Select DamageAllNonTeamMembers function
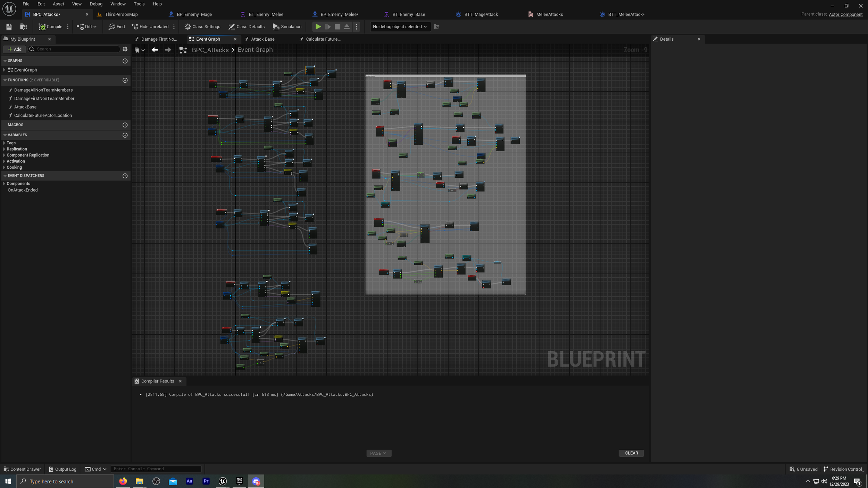 [43, 90]
